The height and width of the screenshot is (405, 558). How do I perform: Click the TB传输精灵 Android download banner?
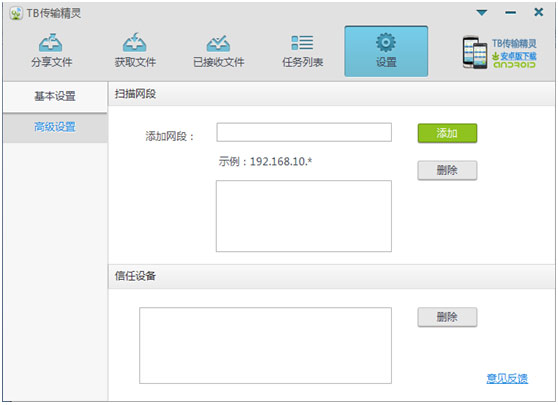pyautogui.click(x=499, y=52)
